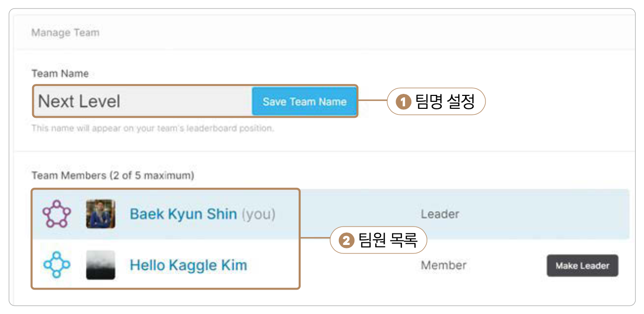Click the leaderboard name hint text
Screen dimensions: 644x314
[x=153, y=128]
